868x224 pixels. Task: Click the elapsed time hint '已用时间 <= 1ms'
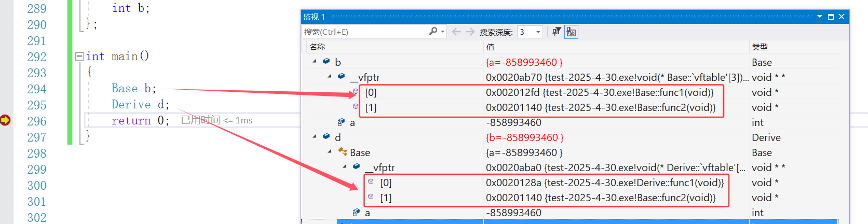coord(216,120)
